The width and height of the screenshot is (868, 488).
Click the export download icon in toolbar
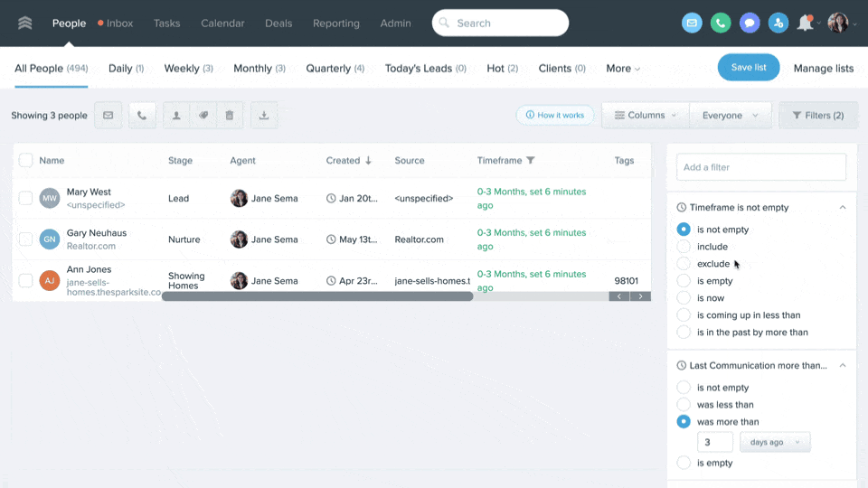[264, 116]
